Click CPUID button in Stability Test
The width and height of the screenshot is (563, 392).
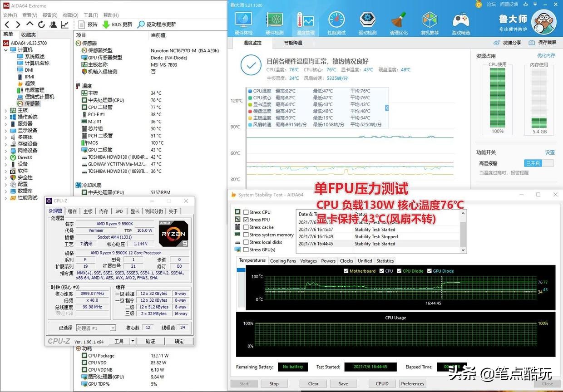382,383
